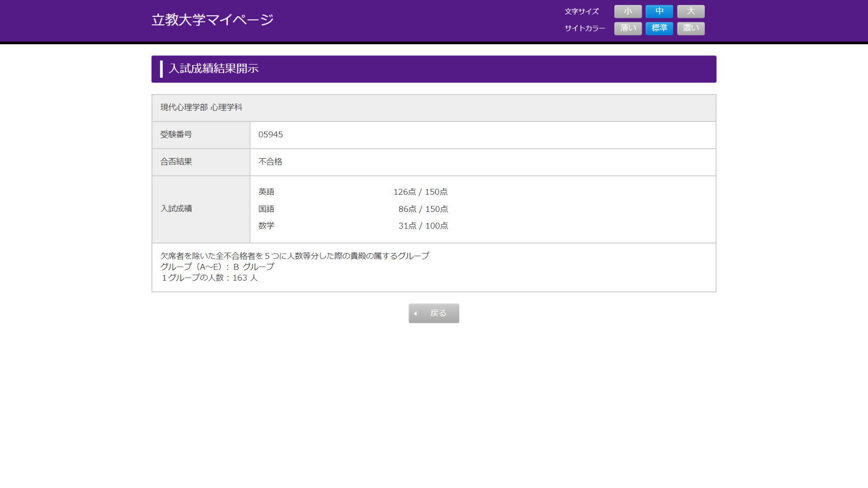Click the 不合格 result text

270,162
